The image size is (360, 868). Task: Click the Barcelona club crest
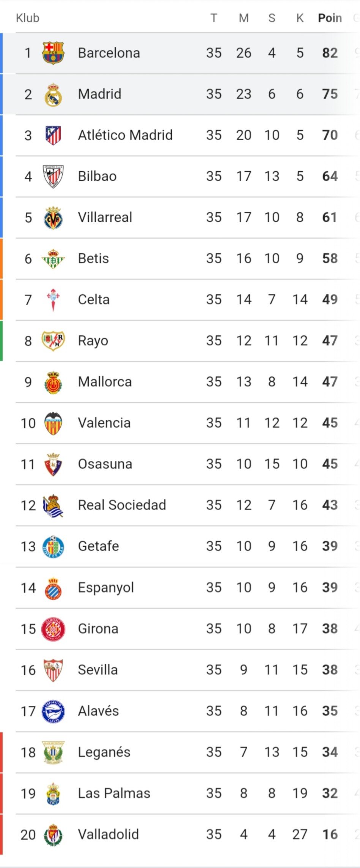53,53
